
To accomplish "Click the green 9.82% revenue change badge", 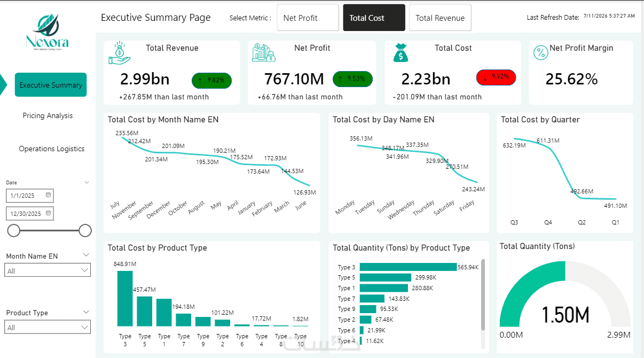I will [x=211, y=81].
